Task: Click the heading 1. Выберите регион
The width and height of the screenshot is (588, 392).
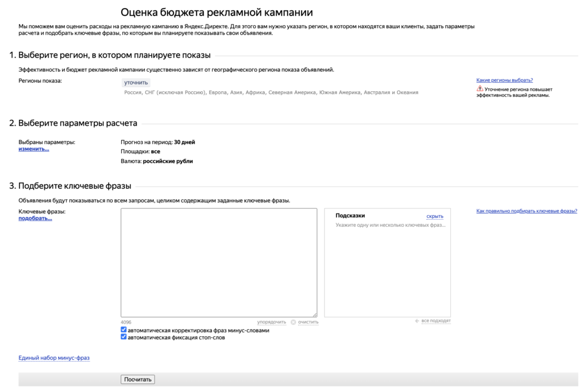Action: (110, 55)
